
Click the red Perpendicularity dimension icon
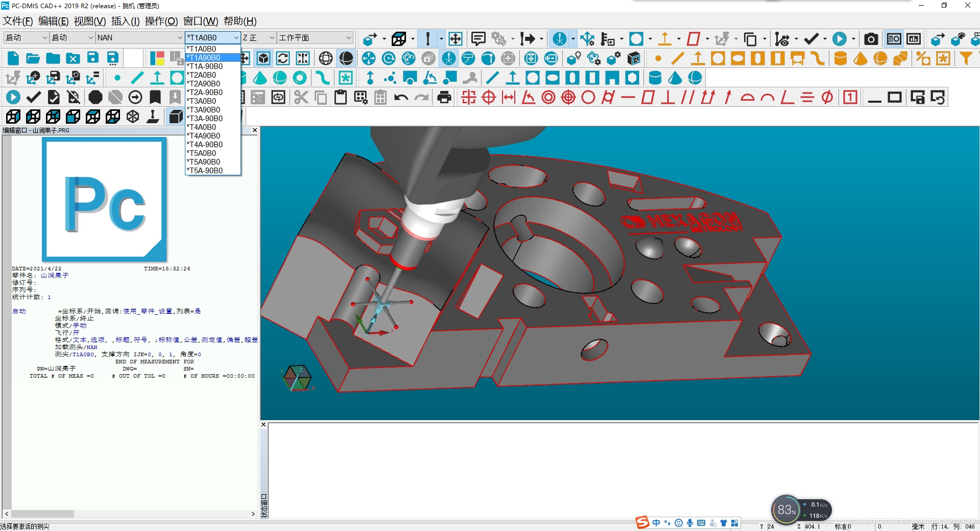(667, 97)
